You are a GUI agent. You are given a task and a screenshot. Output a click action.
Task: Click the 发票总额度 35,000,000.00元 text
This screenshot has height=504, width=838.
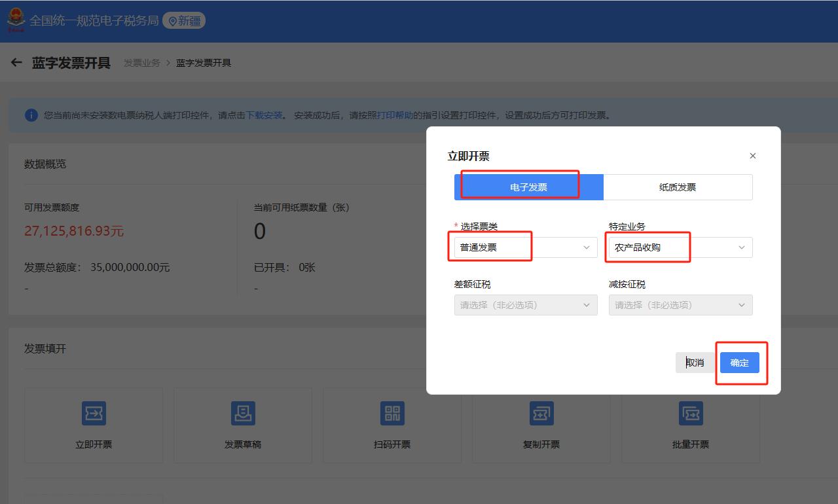(x=97, y=267)
